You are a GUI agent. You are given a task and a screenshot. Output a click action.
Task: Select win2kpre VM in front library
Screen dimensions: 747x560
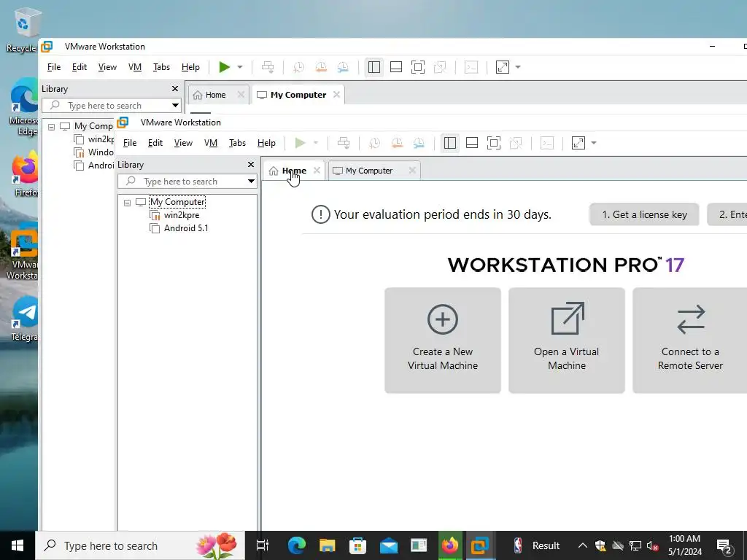click(x=181, y=215)
